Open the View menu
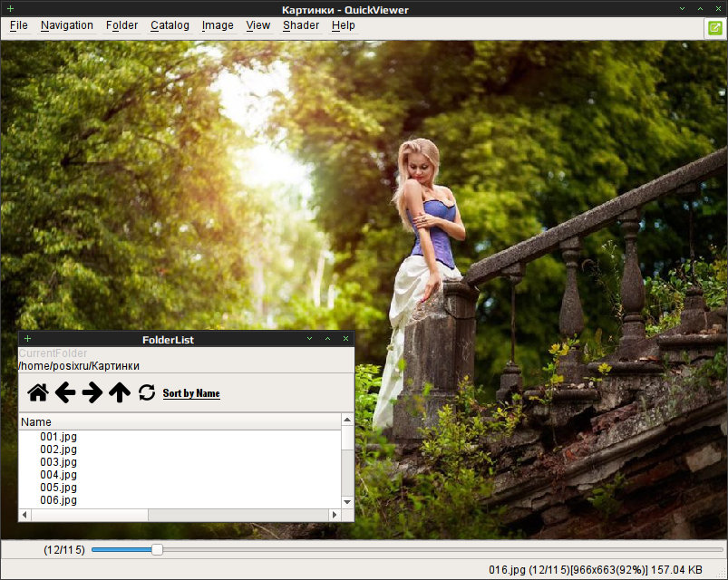Image resolution: width=728 pixels, height=580 pixels. [x=257, y=25]
